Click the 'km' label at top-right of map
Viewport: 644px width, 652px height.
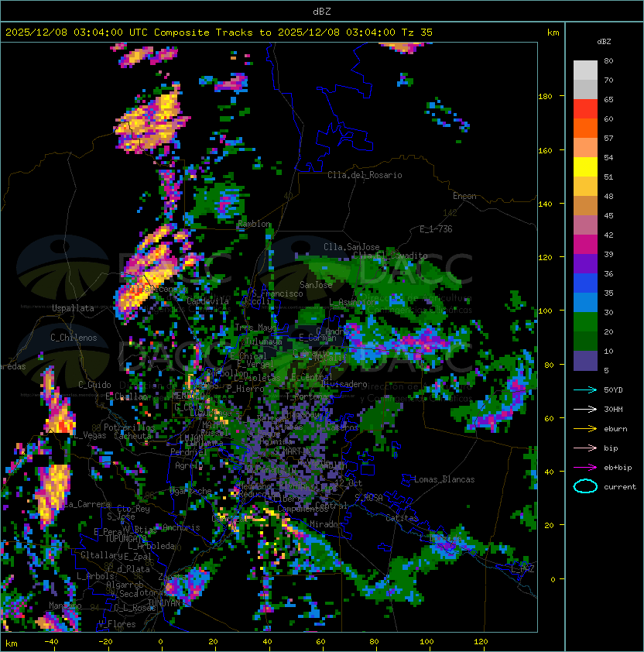[553, 33]
